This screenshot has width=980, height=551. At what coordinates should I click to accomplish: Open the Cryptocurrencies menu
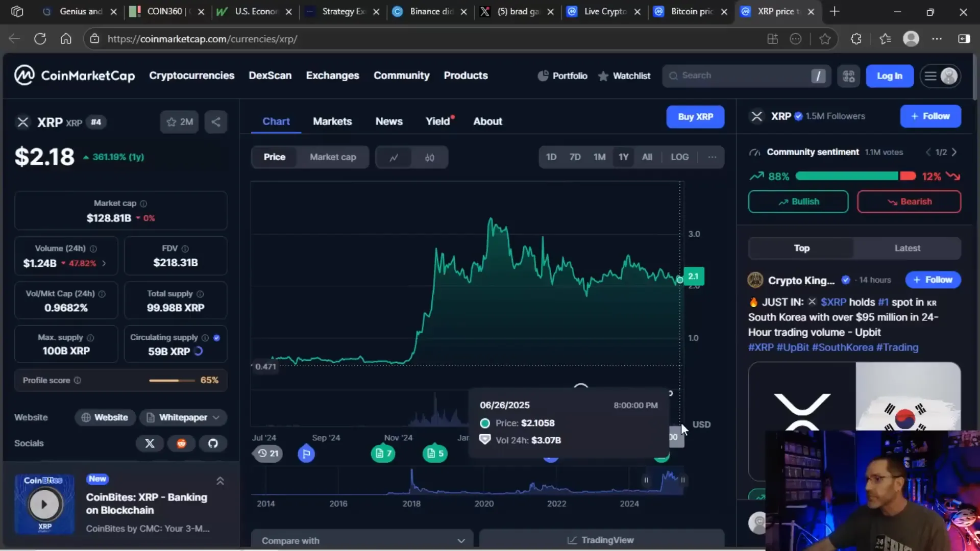click(x=191, y=76)
